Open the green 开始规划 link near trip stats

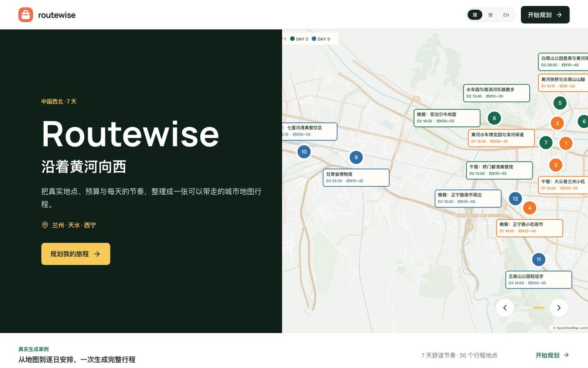point(552,355)
